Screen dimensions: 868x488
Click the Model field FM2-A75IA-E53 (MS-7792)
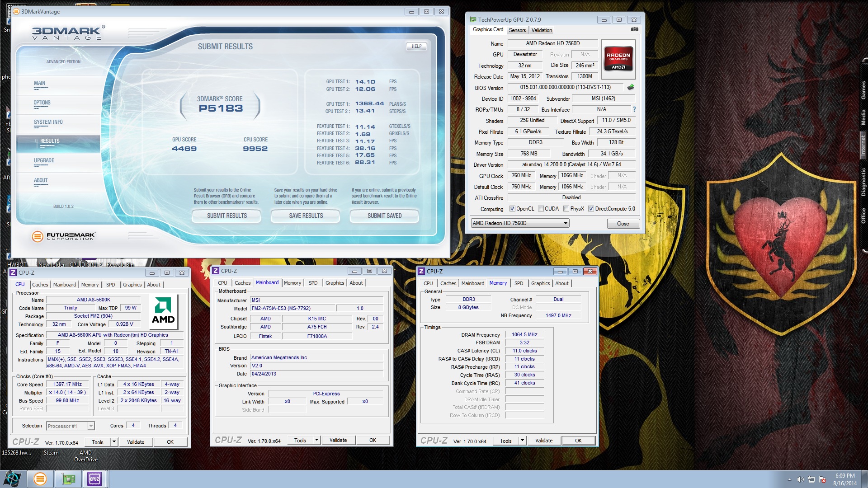292,308
